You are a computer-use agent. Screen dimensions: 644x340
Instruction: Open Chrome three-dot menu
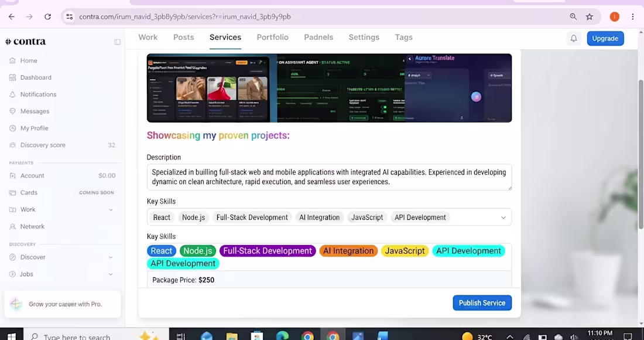[632, 17]
